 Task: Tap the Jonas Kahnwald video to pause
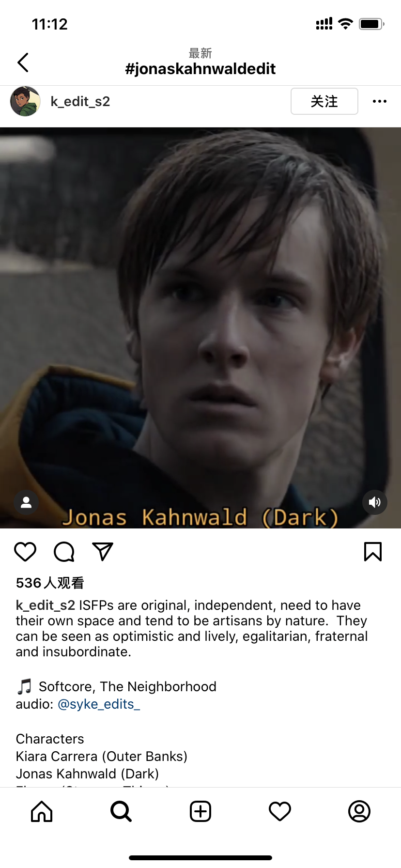click(x=200, y=327)
